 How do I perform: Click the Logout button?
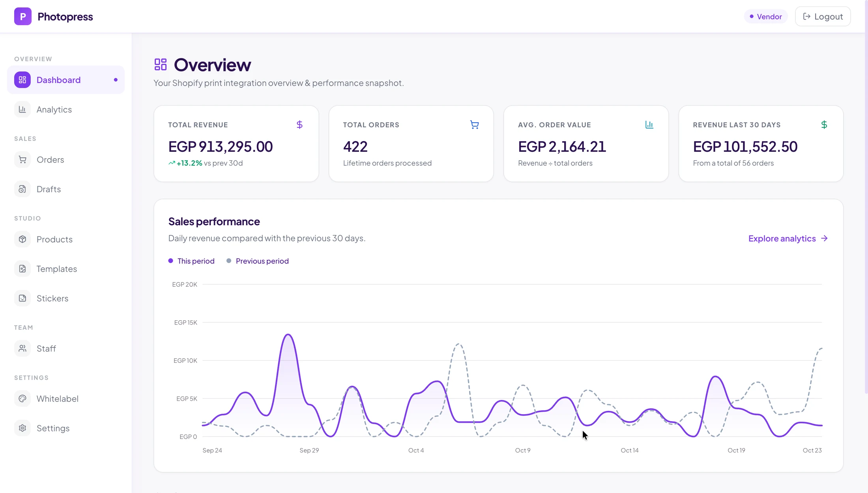coord(823,17)
